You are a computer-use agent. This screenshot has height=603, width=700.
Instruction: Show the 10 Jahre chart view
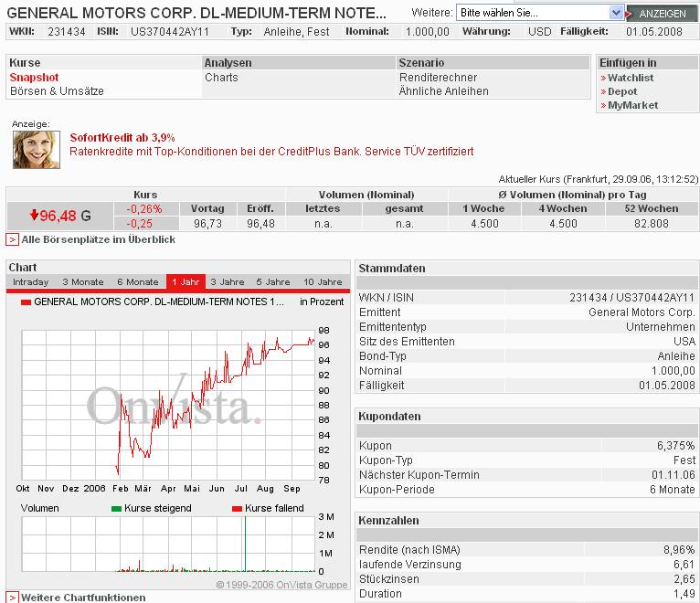click(x=323, y=282)
